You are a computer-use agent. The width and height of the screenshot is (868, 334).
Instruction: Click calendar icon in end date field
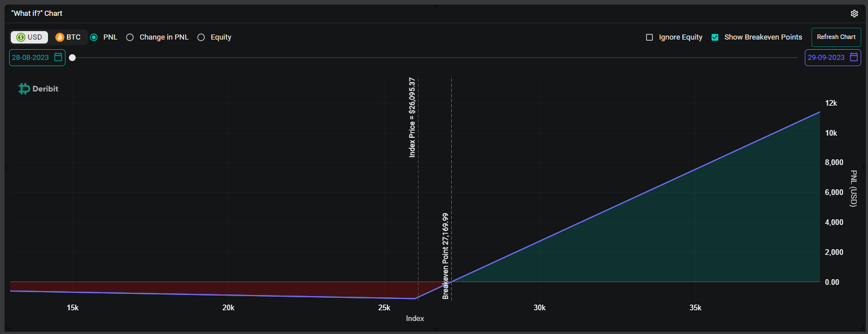point(854,57)
